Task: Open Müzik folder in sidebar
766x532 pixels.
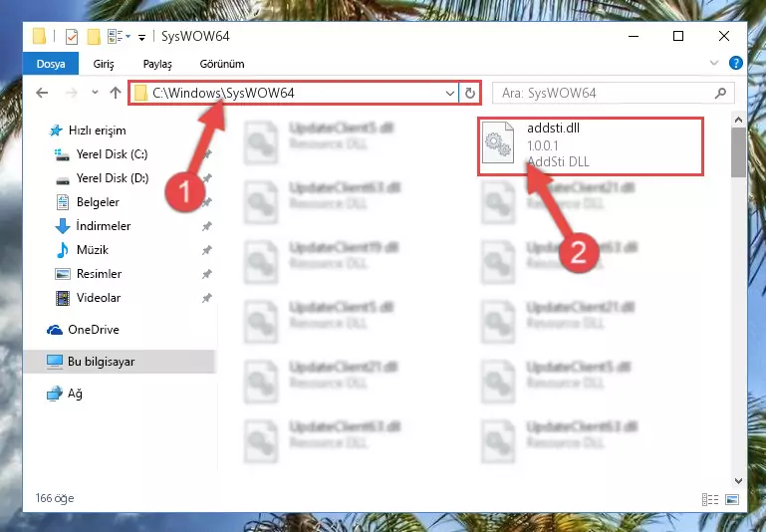Action: pyautogui.click(x=83, y=250)
